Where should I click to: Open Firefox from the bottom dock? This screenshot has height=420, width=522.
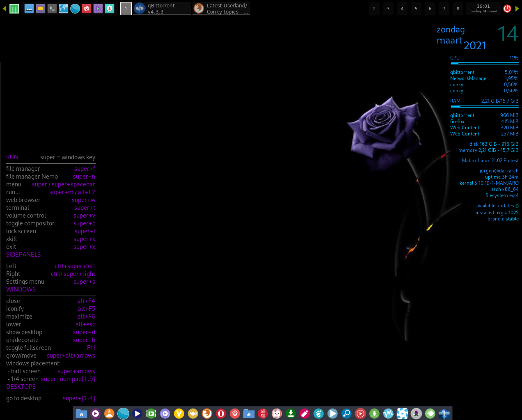[207, 413]
